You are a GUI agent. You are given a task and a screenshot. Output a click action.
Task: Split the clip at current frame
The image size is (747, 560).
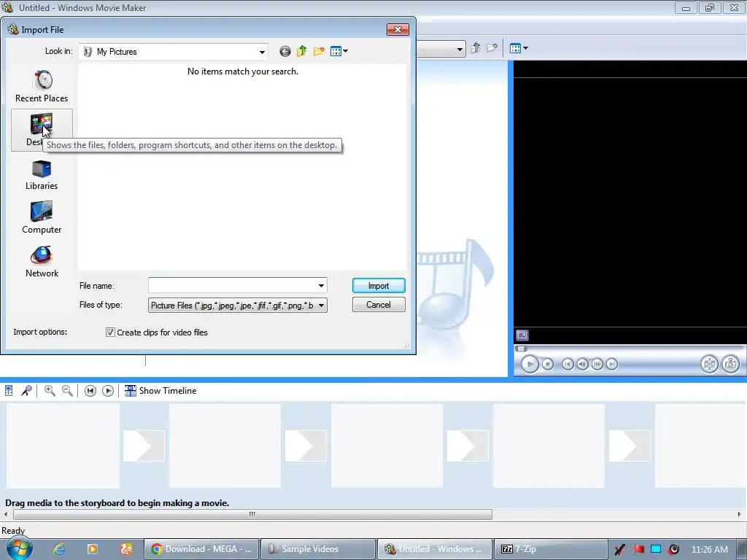coord(709,365)
